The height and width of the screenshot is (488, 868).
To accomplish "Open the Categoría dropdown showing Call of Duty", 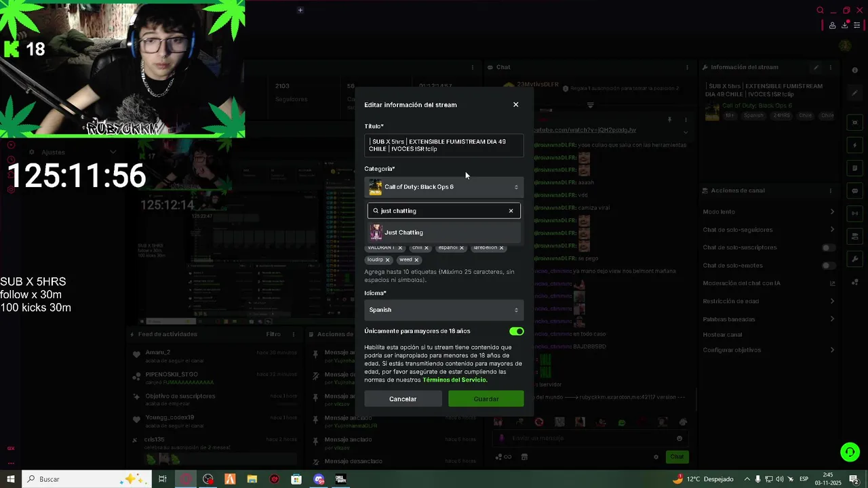I will (443, 187).
